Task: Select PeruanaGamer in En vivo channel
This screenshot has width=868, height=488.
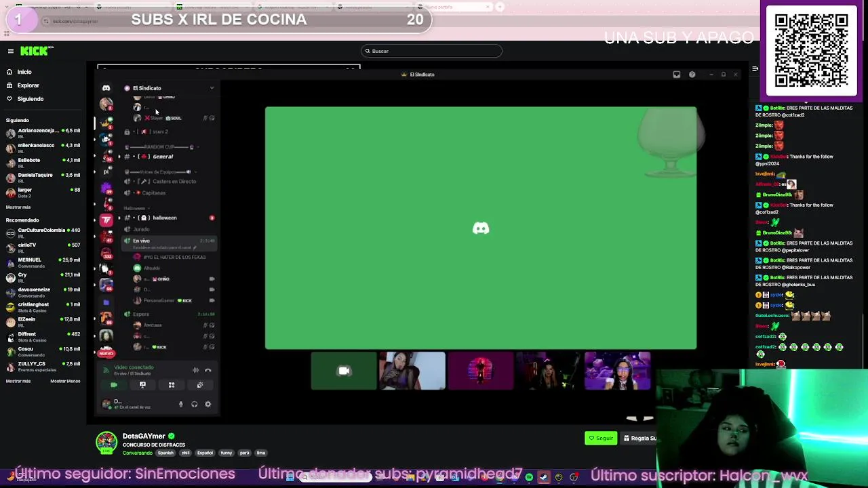Action: [174, 300]
